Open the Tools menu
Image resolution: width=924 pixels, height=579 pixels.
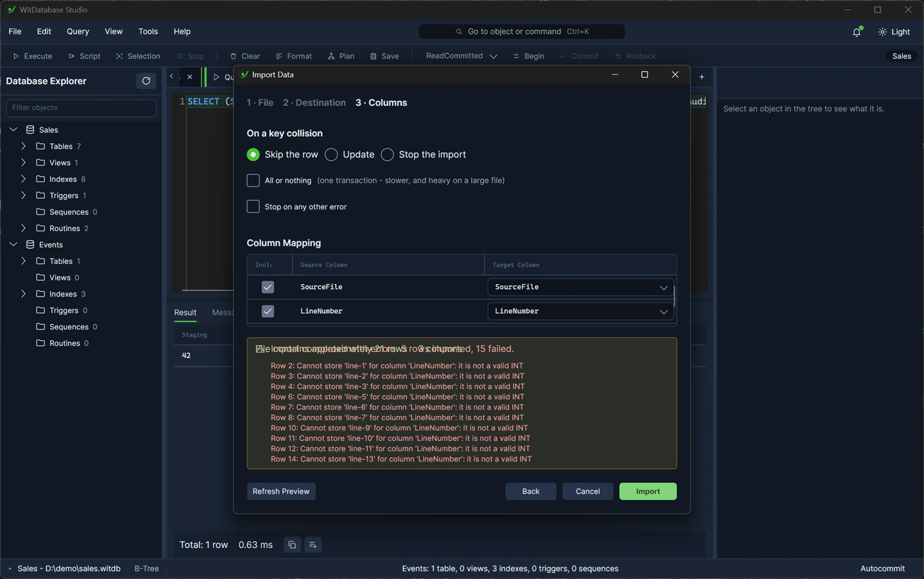pos(148,31)
